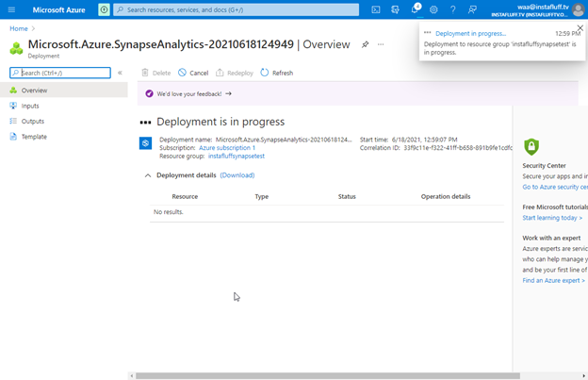The width and height of the screenshot is (588, 380).
Task: Pin the deployment blade to dashboard
Action: tap(365, 44)
